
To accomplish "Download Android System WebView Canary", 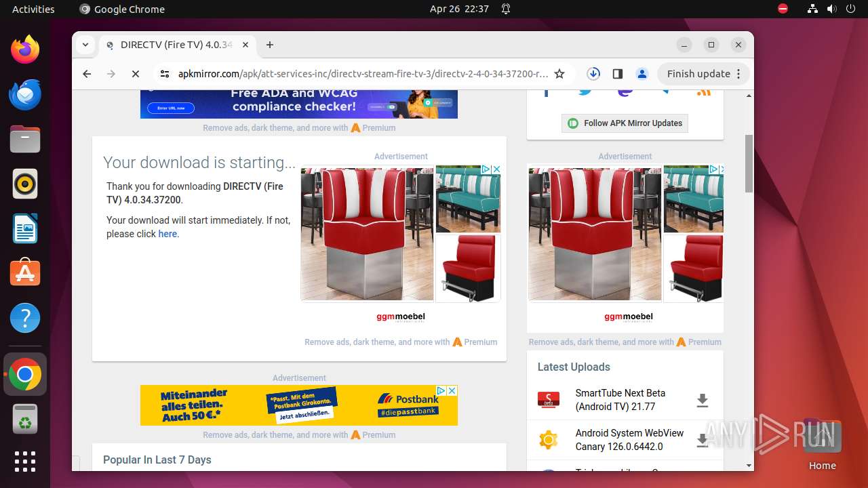I will pos(703,441).
